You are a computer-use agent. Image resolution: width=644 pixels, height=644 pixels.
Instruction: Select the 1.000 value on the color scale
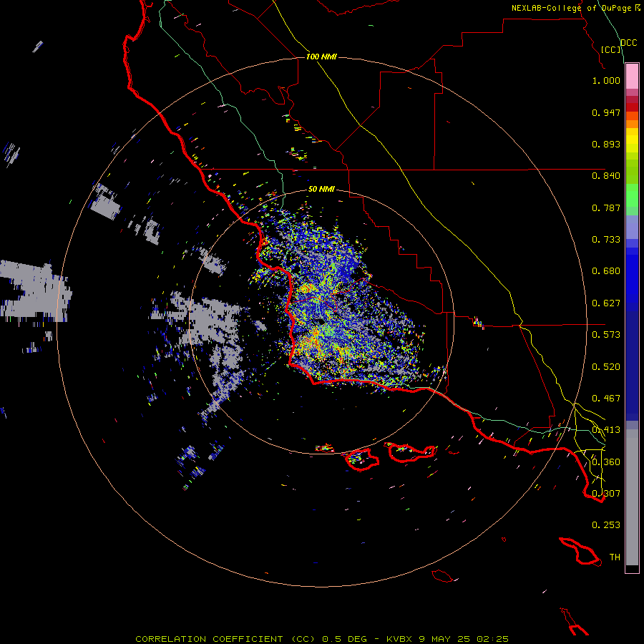[606, 80]
